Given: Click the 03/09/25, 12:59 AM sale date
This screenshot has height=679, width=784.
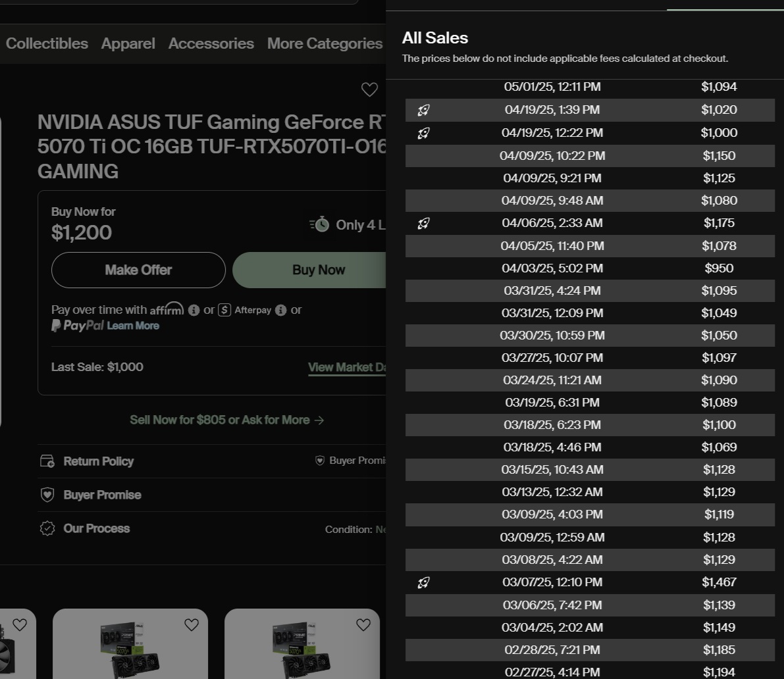Looking at the screenshot, I should coord(552,538).
